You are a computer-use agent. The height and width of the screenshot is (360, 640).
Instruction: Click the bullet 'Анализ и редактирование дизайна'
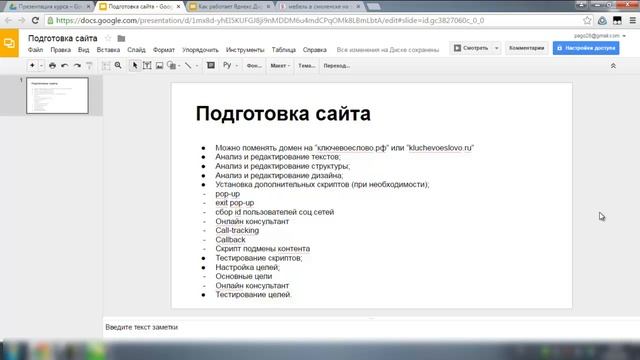tap(279, 176)
